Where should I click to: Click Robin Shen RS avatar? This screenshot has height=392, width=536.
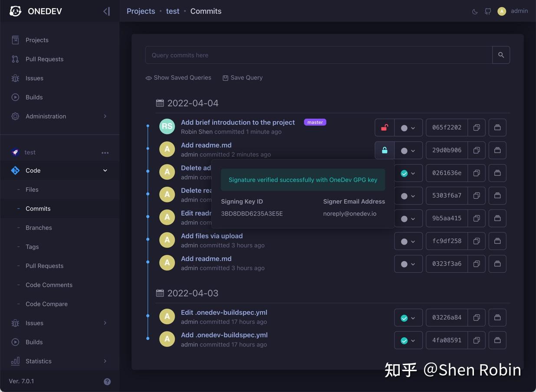pyautogui.click(x=167, y=127)
